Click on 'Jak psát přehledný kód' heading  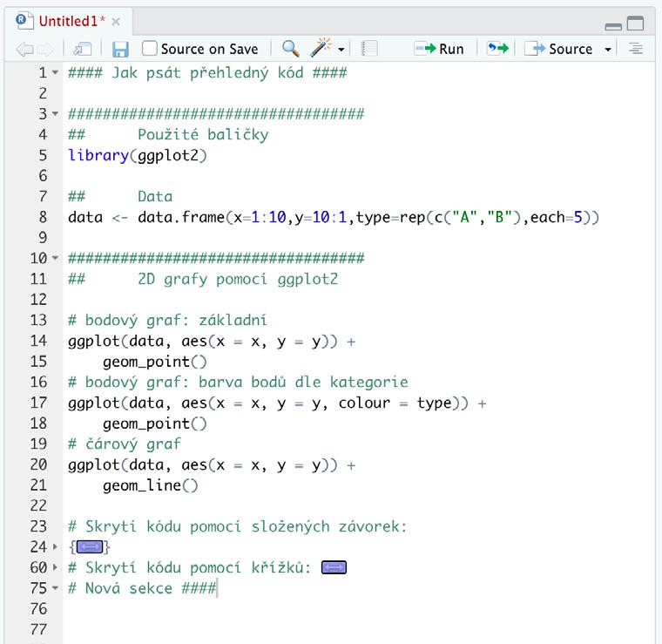[207, 72]
